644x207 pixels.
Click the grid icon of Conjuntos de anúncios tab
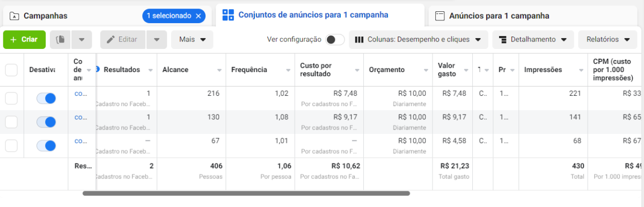[x=228, y=15]
